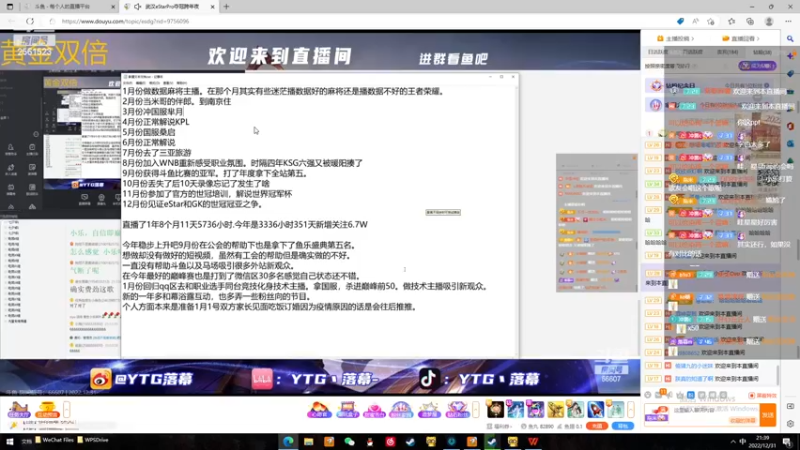Click the TikTok logo in stream banner
This screenshot has width=800, height=450.
tap(429, 379)
